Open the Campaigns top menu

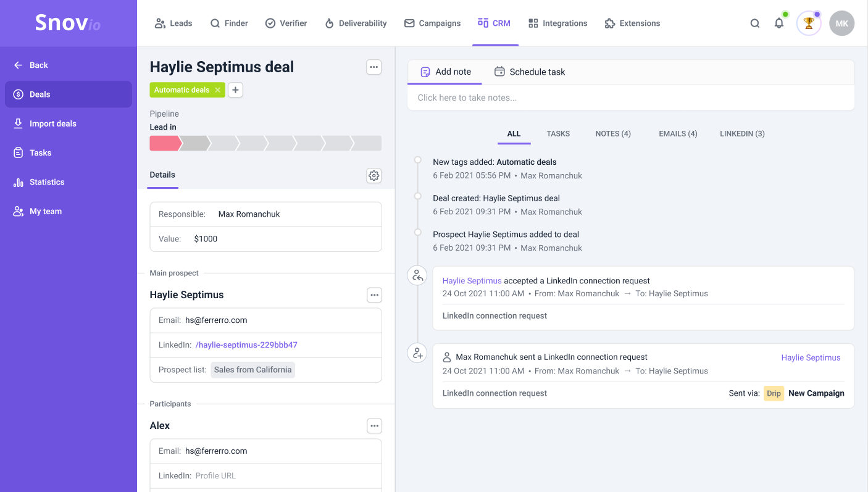[x=432, y=23]
